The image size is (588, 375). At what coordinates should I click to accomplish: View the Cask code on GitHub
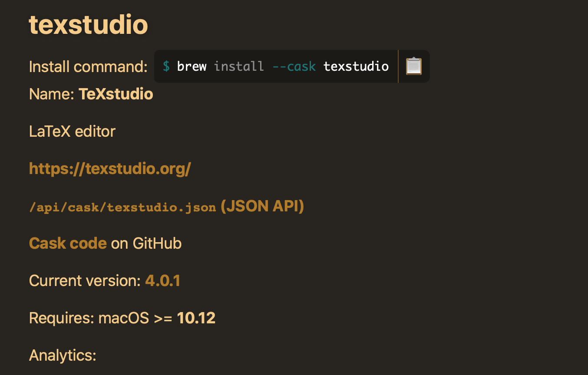coord(67,243)
